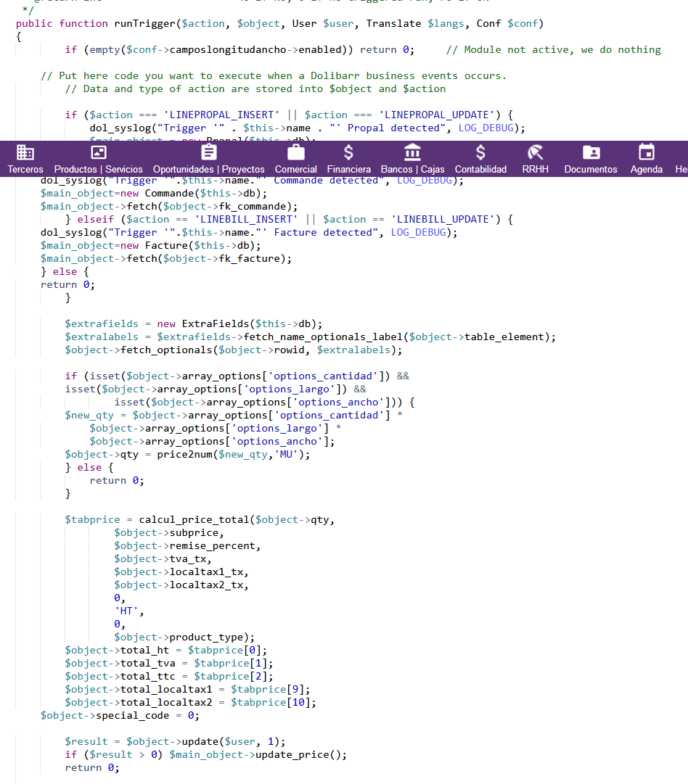The height and width of the screenshot is (784, 688).
Task: Go to the Contabilidad text link
Action: tap(480, 170)
